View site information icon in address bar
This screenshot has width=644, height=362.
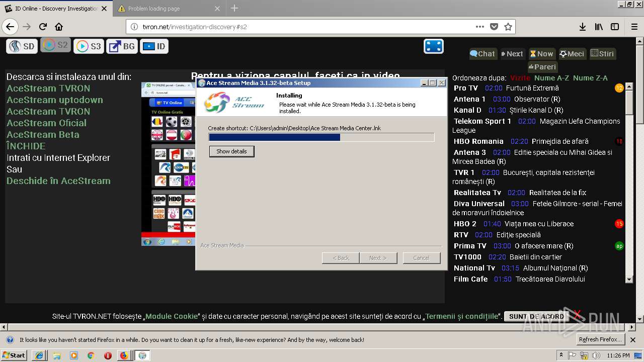point(134,27)
